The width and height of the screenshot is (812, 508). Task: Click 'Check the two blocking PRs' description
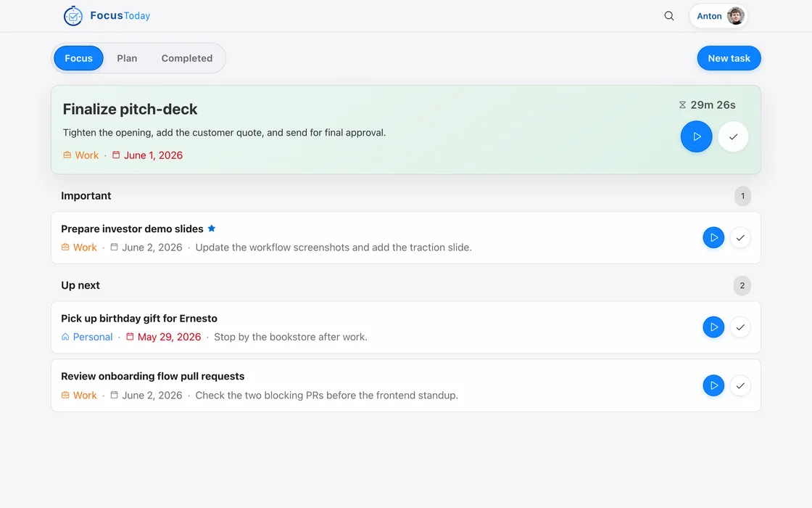(327, 395)
